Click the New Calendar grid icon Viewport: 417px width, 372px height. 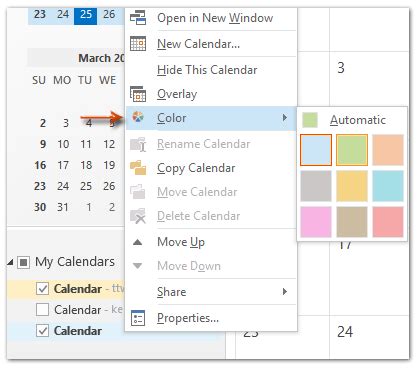click(x=138, y=43)
